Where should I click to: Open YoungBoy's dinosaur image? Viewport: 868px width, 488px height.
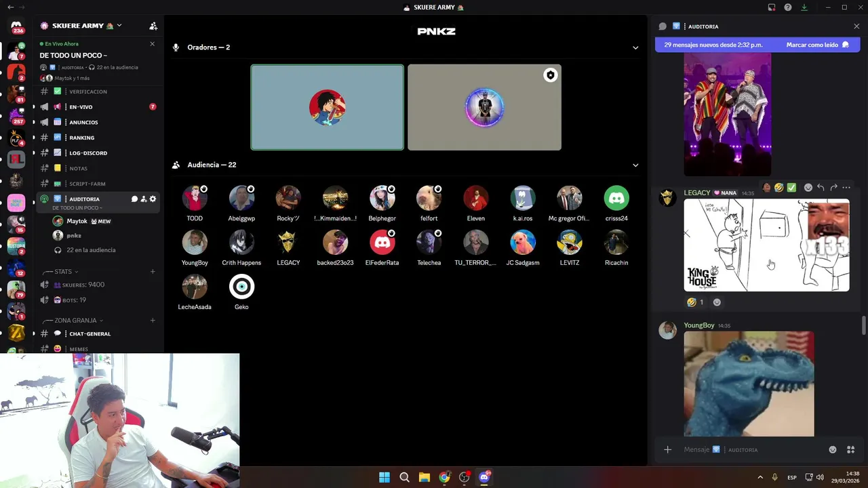click(x=749, y=384)
